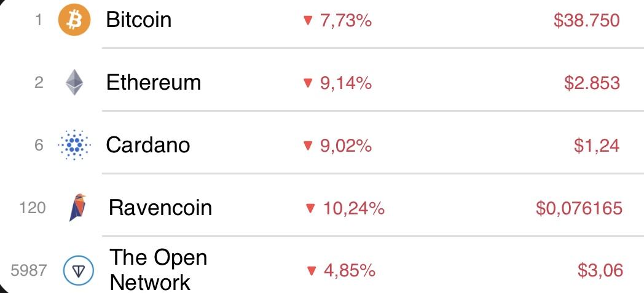The image size is (644, 293).
Task: Click the rank number 5987
Action: 29,270
